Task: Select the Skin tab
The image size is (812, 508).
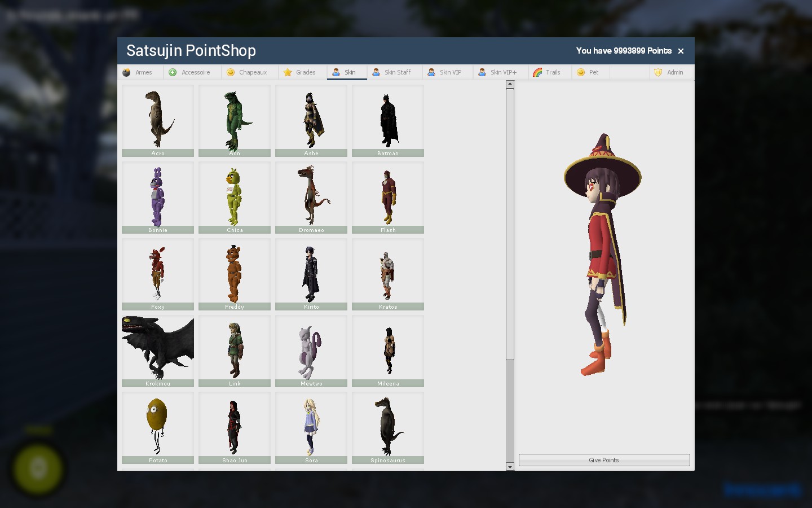Action: point(347,72)
